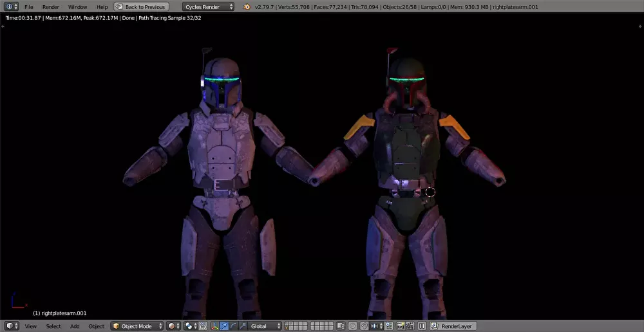Screen dimensions: 644x332
Task: Toggle manipulate center points button
Action: coord(202,326)
